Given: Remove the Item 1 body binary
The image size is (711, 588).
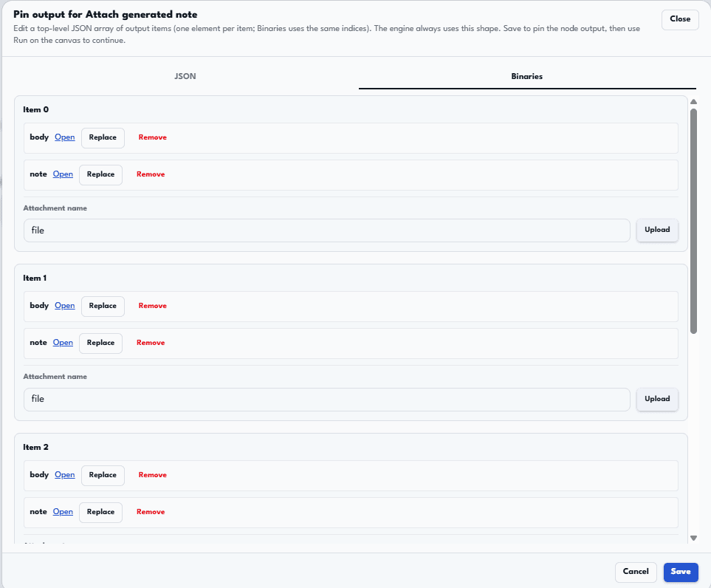Looking at the screenshot, I should point(152,306).
